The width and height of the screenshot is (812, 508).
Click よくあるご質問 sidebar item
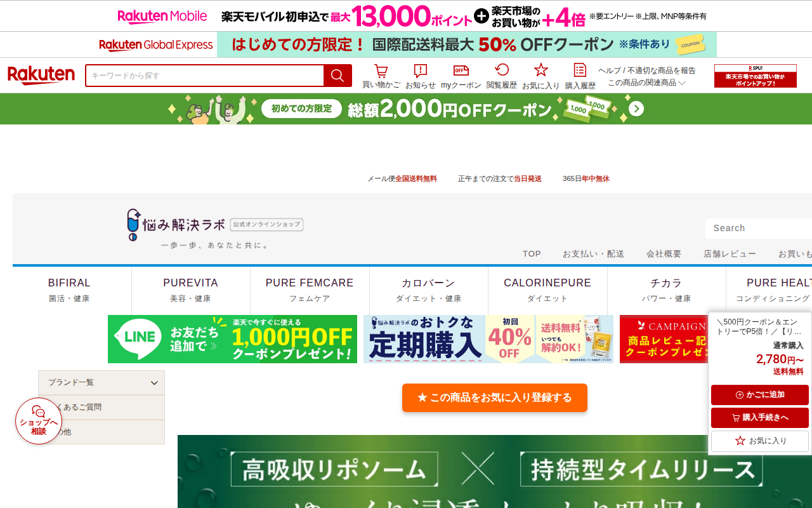[101, 407]
